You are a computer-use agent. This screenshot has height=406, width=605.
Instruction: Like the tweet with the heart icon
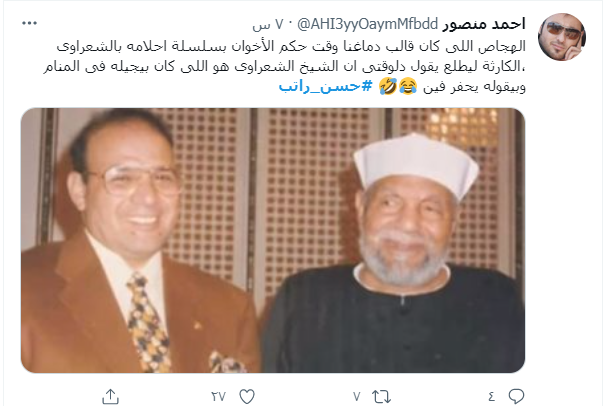tap(247, 396)
